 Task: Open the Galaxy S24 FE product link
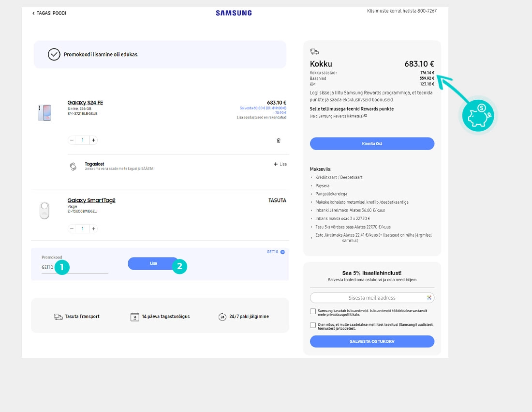[85, 103]
